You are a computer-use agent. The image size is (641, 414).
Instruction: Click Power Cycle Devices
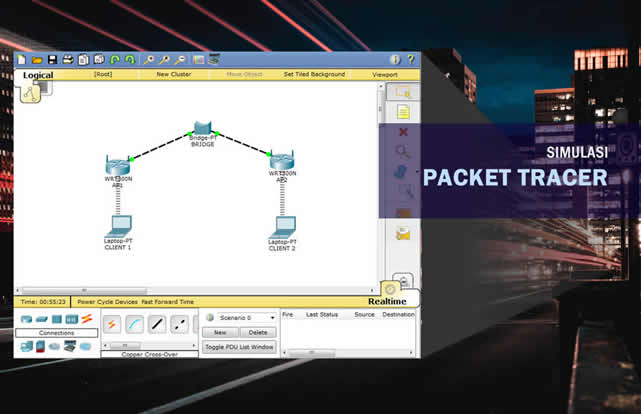pyautogui.click(x=108, y=302)
